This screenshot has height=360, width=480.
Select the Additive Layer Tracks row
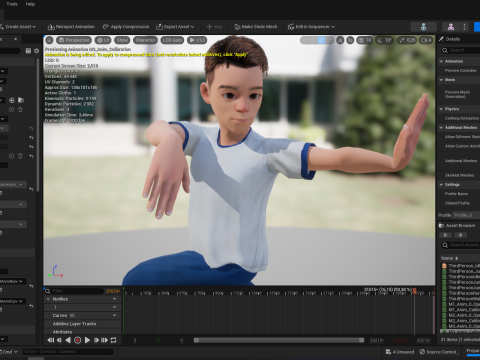82,324
